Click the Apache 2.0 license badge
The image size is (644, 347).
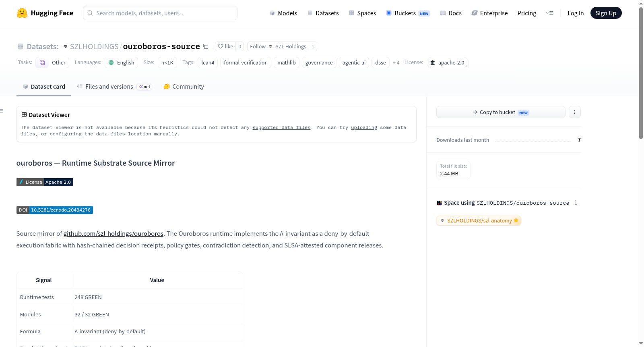point(45,182)
